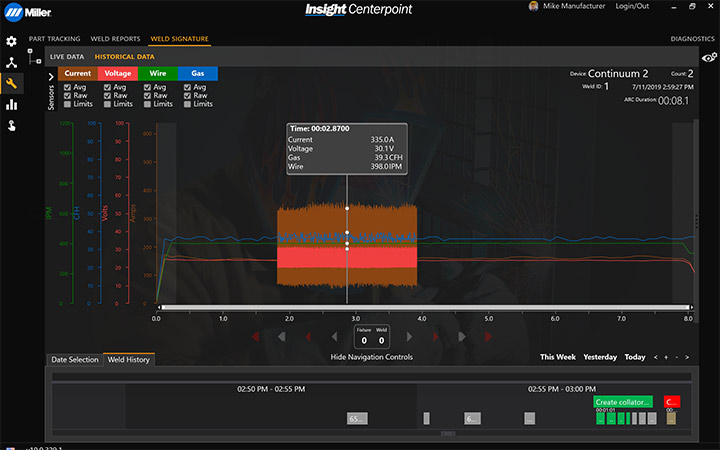Click Hide Navigation Controls

tap(371, 357)
